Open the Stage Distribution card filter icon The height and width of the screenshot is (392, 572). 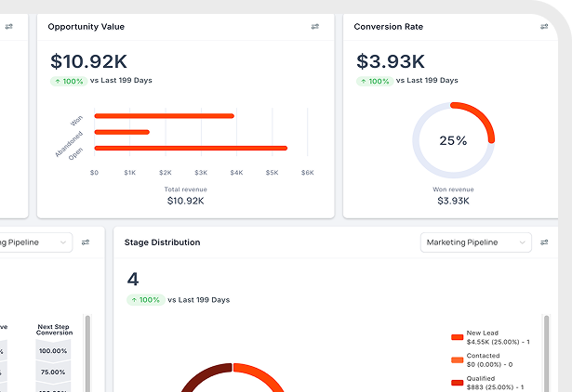click(544, 242)
